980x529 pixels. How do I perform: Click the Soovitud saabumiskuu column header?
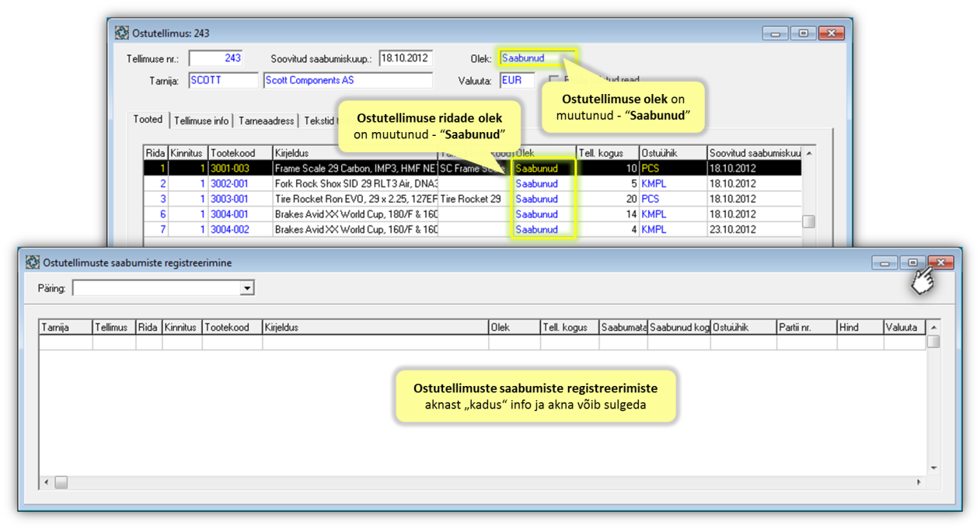[755, 153]
